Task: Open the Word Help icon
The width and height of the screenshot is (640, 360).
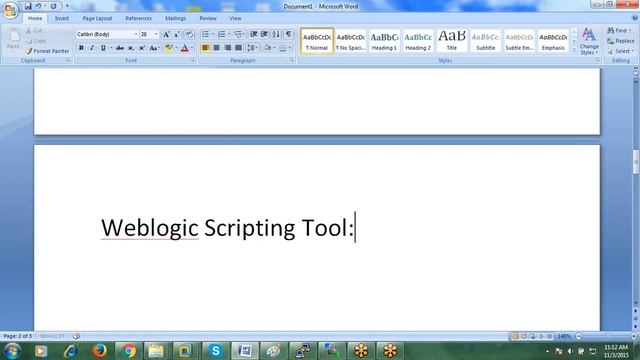Action: pos(635,18)
